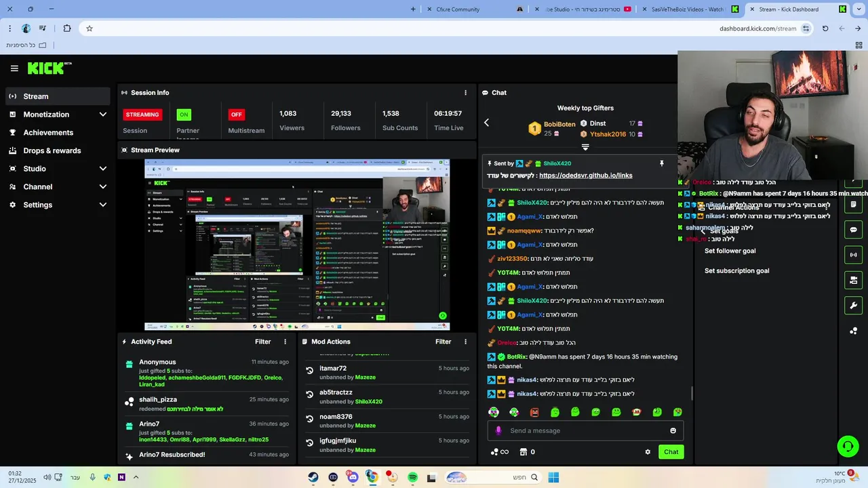Open the wrench tools sidebar icon
The image size is (868, 488).
[x=853, y=305]
